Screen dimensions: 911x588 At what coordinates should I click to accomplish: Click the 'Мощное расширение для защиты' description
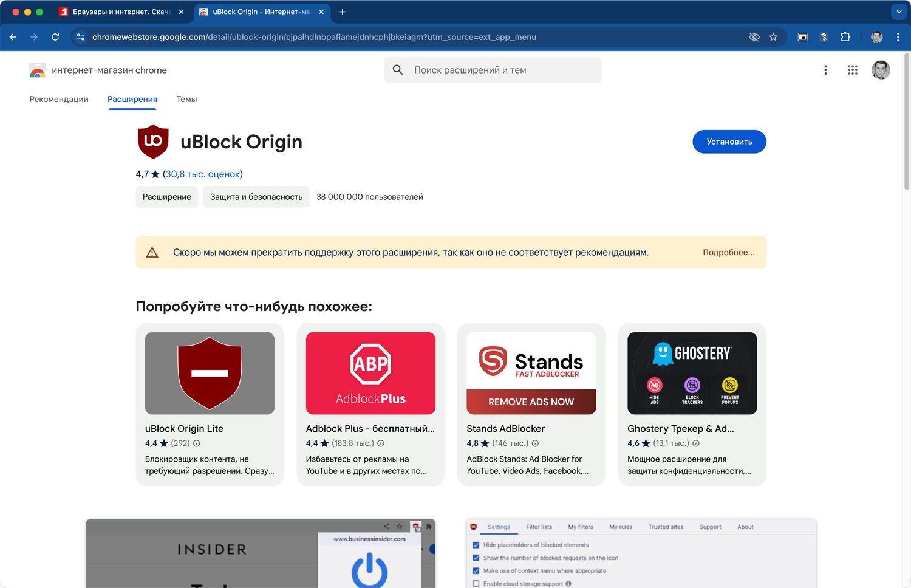click(x=689, y=465)
